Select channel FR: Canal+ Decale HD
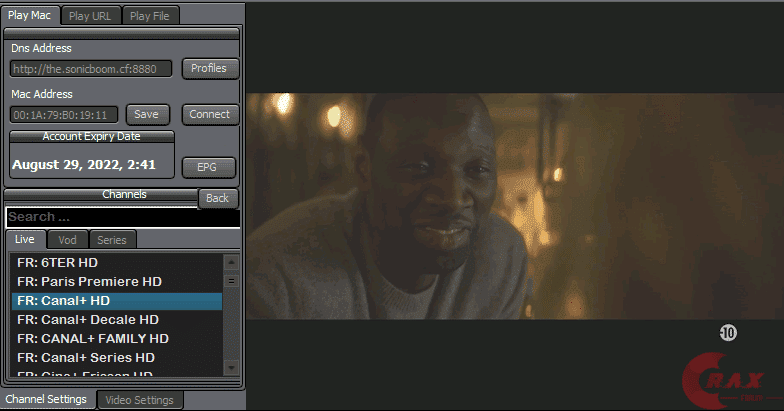 (x=116, y=320)
